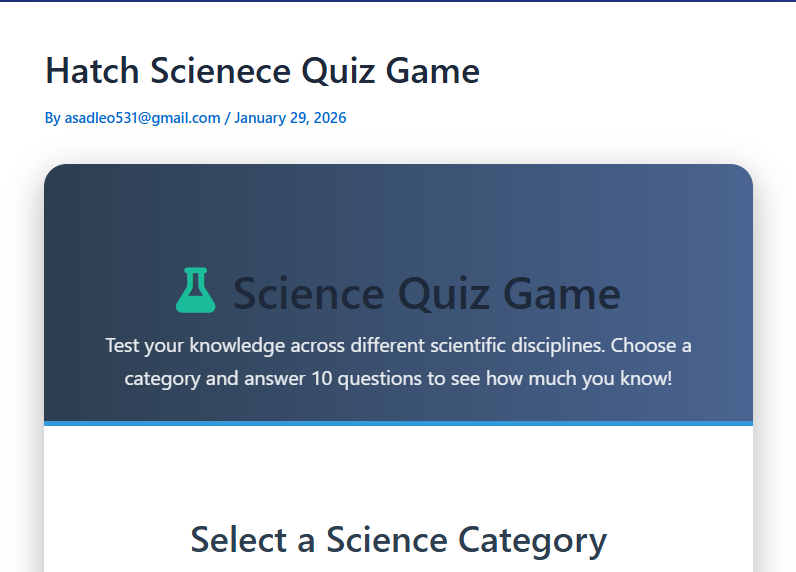Click the word "Hatch" in the page title
The width and height of the screenshot is (796, 572).
(92, 71)
